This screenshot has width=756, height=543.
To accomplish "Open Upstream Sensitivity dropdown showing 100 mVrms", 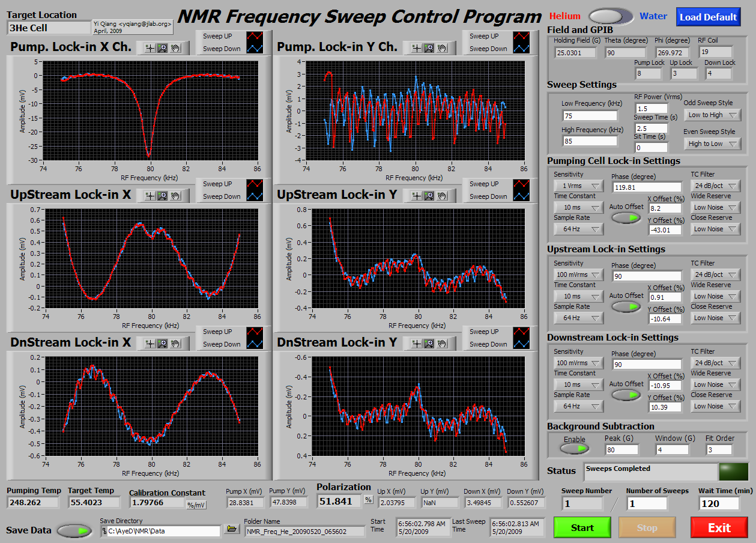I will pos(578,275).
